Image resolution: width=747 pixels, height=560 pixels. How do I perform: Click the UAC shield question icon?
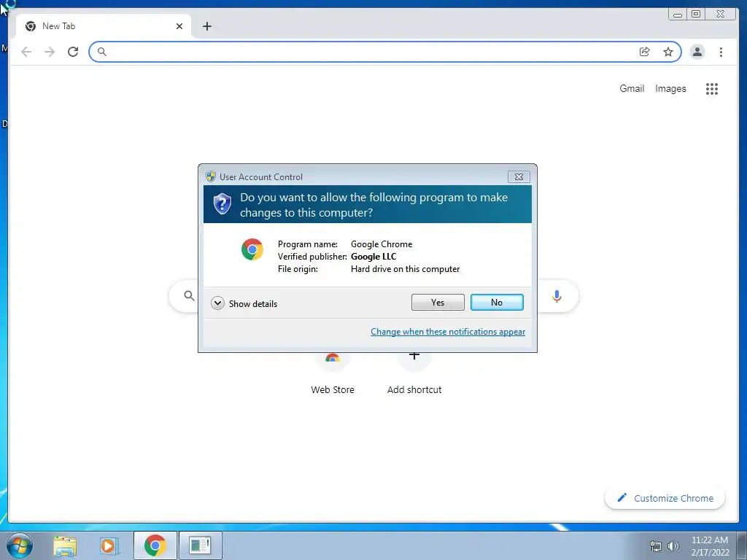click(x=222, y=204)
